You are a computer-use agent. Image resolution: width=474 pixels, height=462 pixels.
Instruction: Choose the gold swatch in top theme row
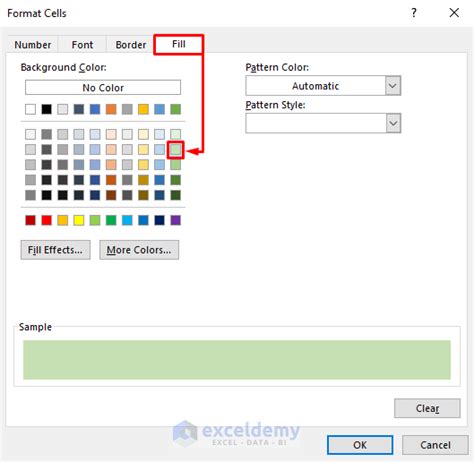coord(143,109)
